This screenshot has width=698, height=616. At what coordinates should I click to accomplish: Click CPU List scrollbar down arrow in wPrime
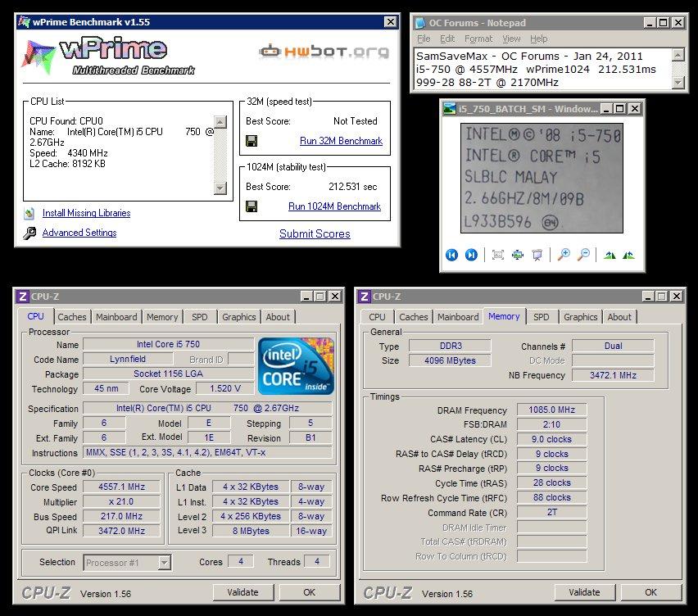[x=220, y=188]
